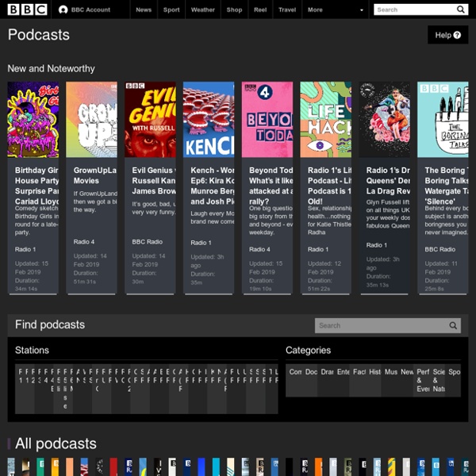This screenshot has width=476, height=476.
Task: Open Weather from the top navigation
Action: [x=203, y=10]
